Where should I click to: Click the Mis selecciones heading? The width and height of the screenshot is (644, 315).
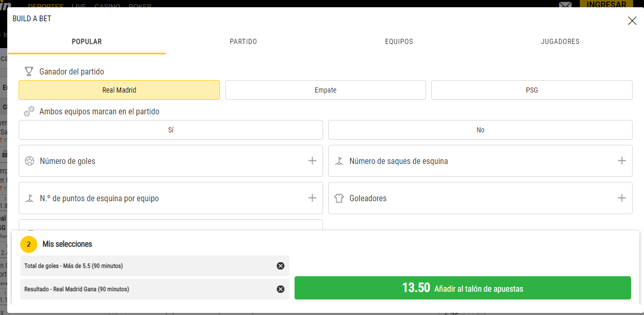(x=67, y=244)
